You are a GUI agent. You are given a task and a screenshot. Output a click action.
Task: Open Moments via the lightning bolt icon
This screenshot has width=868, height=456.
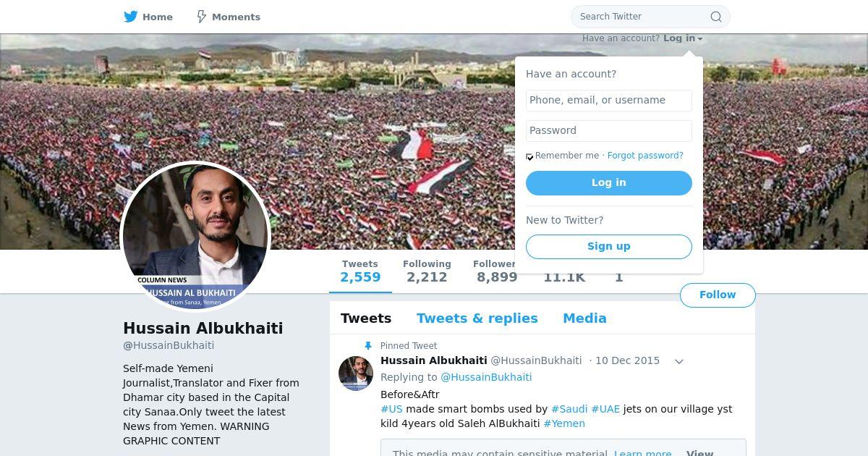coord(202,17)
